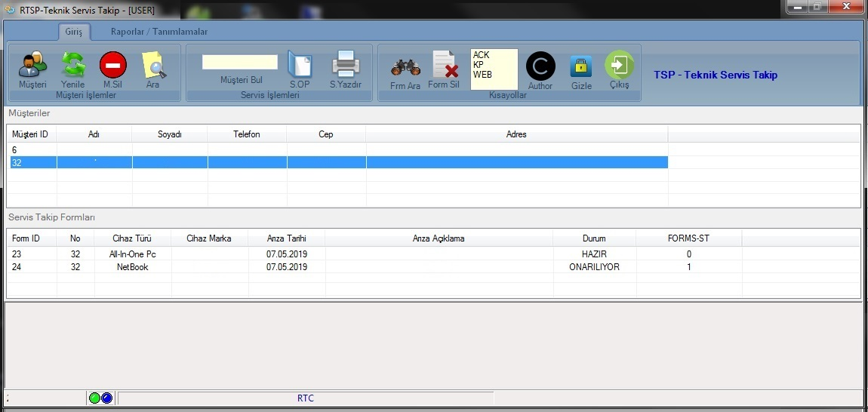The image size is (868, 412).
Task: Select ACK in the shortcuts list
Action: pyautogui.click(x=481, y=55)
